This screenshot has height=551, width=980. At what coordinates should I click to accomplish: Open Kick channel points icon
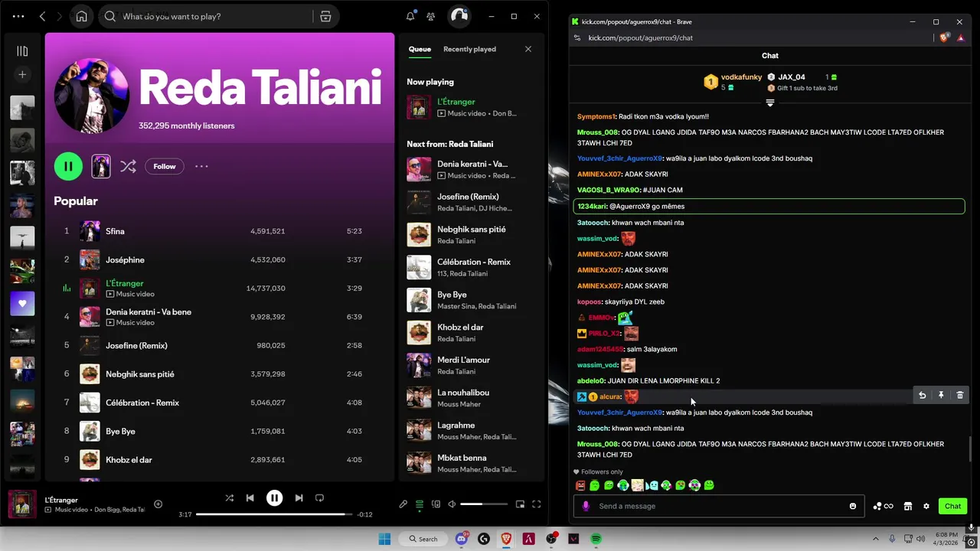[883, 506]
